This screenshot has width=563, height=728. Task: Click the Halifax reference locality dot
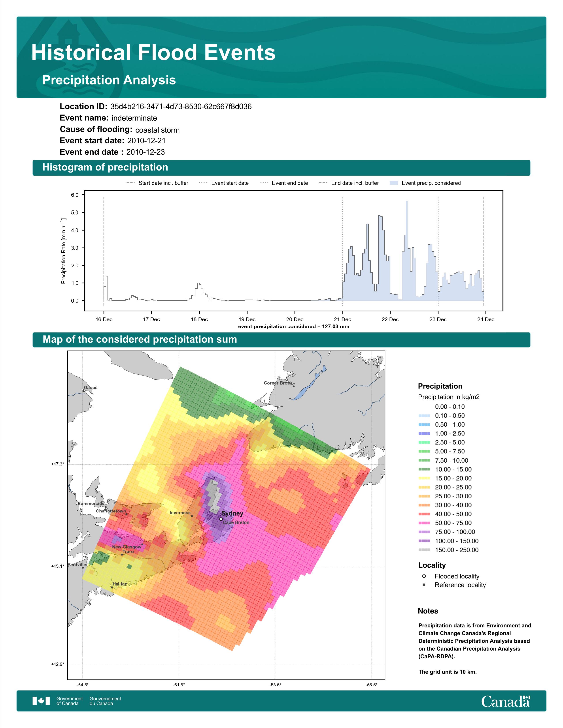[x=112, y=587]
